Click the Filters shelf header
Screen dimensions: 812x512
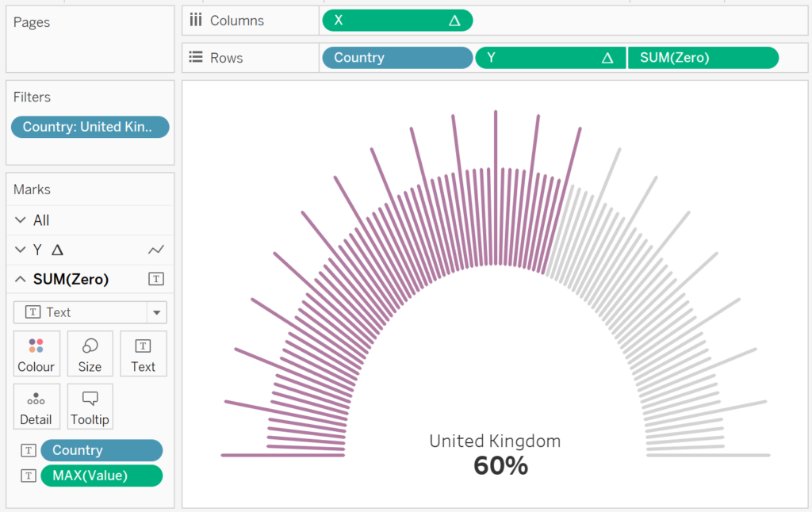point(32,97)
